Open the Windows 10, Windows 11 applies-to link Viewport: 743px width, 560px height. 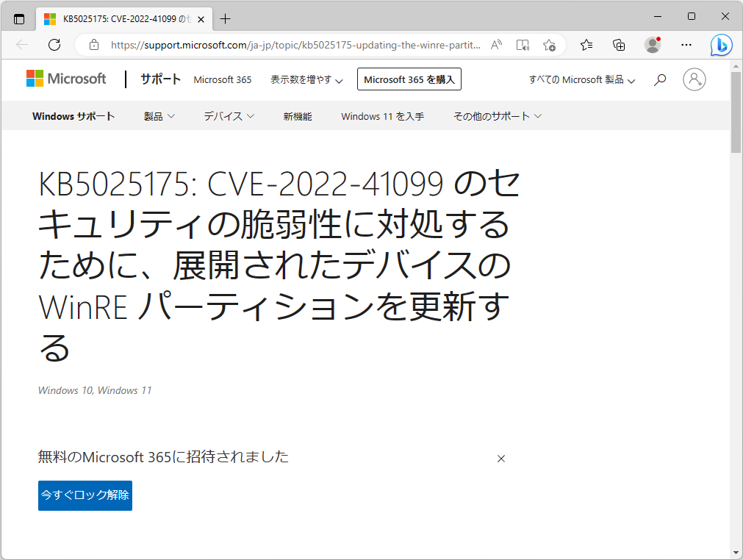pyautogui.click(x=94, y=390)
